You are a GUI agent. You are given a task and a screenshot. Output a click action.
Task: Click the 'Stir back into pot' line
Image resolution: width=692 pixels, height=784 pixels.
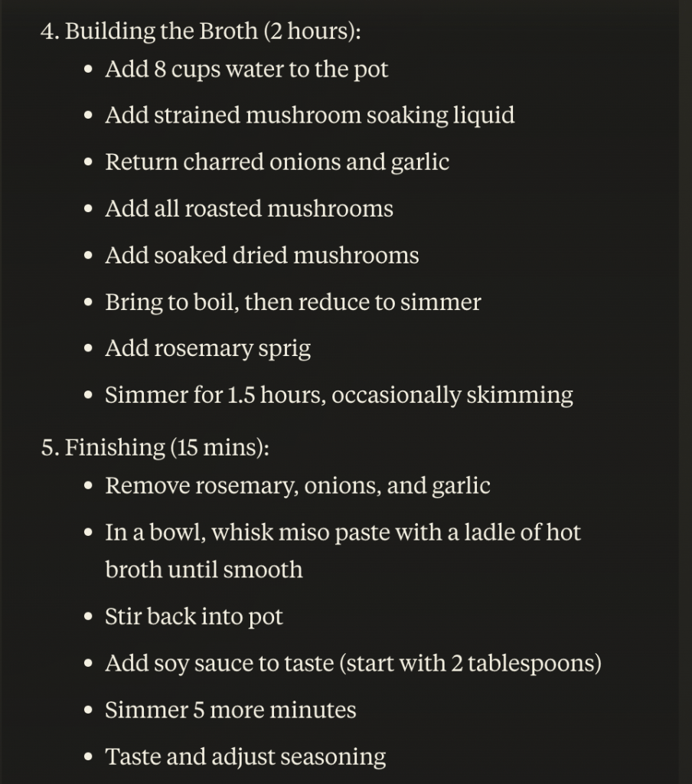pyautogui.click(x=194, y=617)
